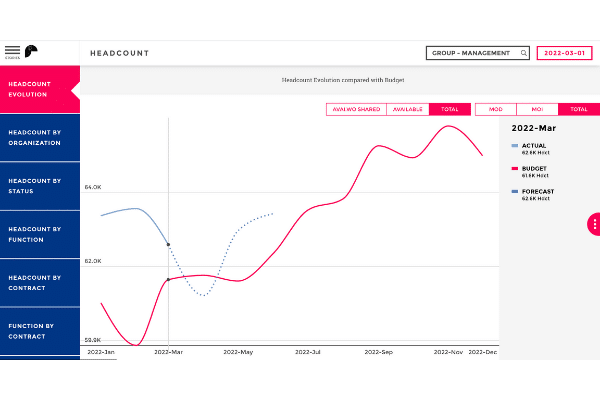Select the MOD toggle option
The height and width of the screenshot is (400, 600).
click(x=495, y=109)
